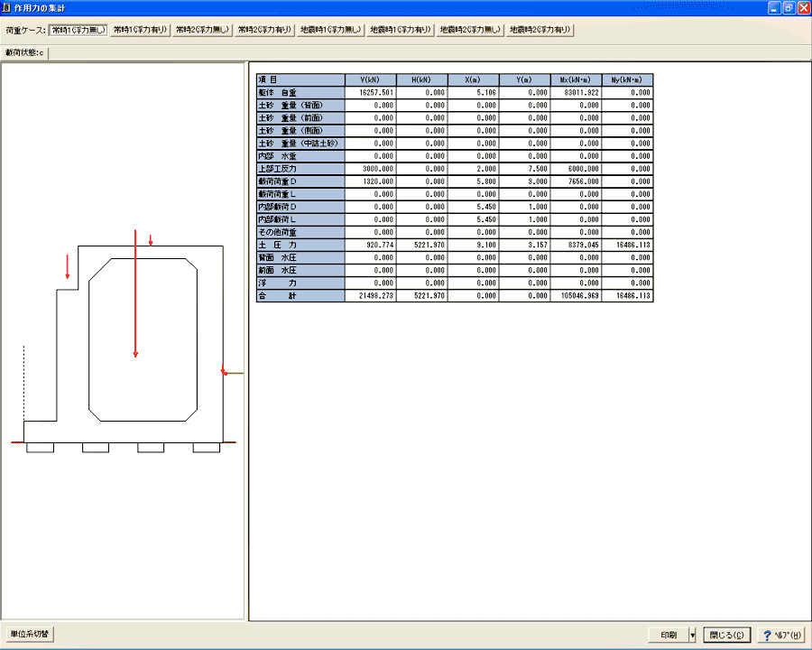
Task: Select the その他荷重 row label
Action: 300,232
